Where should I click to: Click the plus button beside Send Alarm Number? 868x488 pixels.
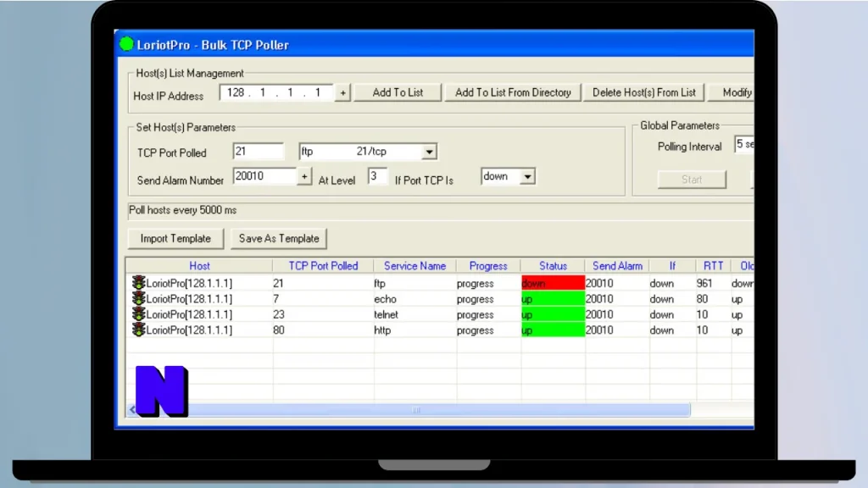pos(304,176)
